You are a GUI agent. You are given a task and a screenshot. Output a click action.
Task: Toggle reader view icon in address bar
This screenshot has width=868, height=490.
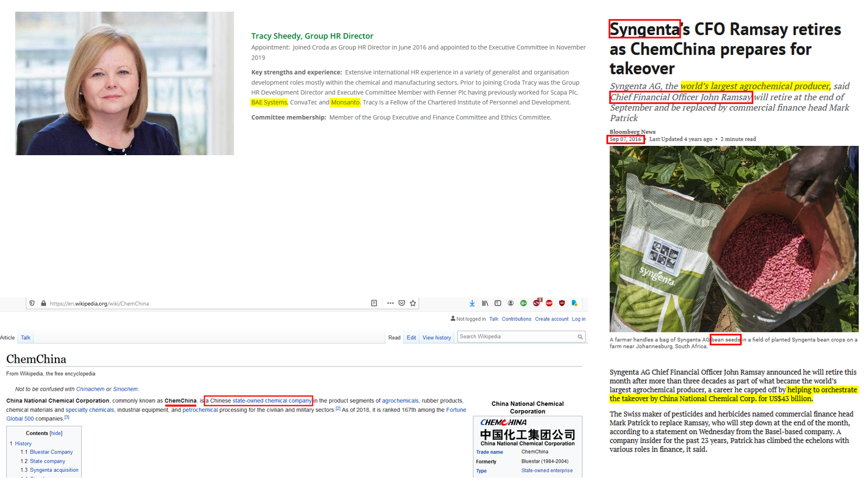[374, 303]
